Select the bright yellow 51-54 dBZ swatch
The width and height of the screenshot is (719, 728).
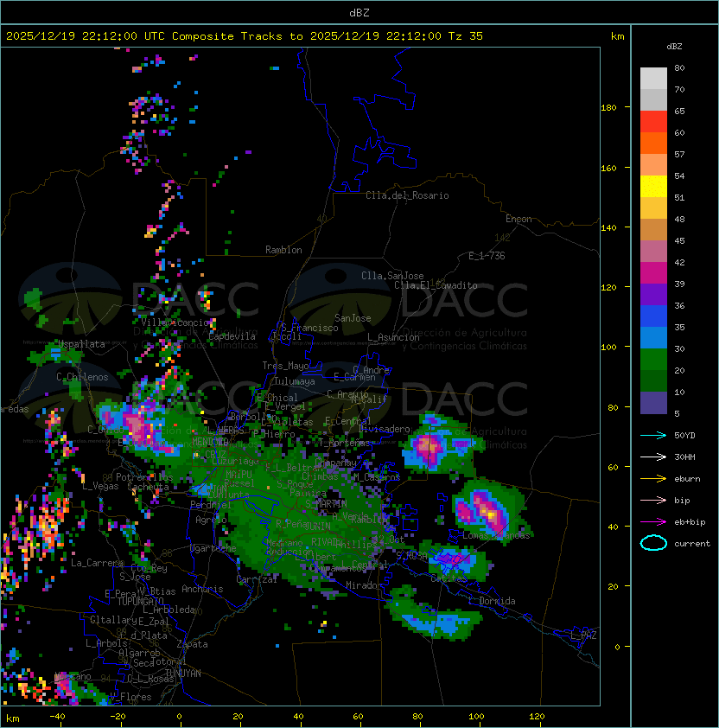coord(653,187)
